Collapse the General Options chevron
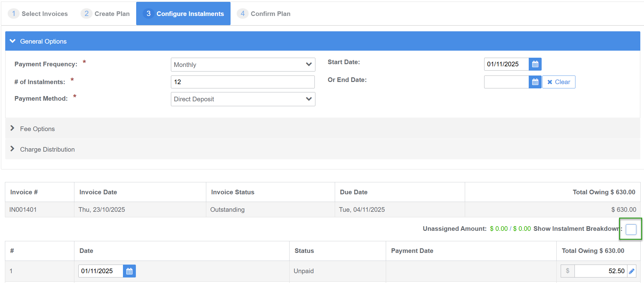644x283 pixels. point(13,41)
